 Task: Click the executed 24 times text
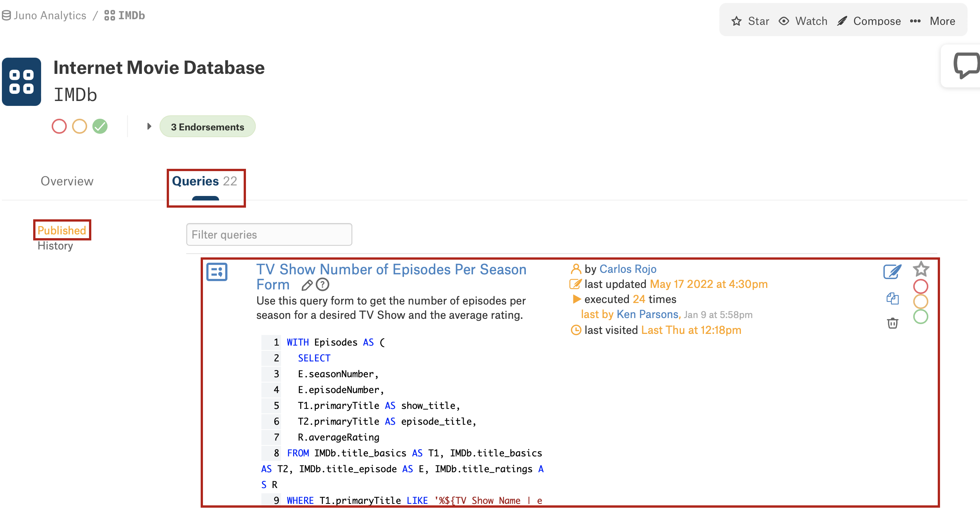point(630,299)
